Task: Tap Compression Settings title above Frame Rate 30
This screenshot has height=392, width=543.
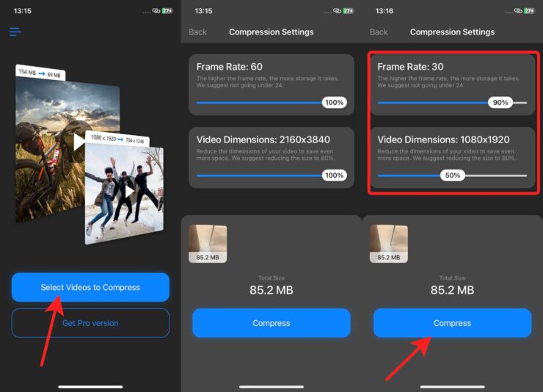Action: click(x=452, y=32)
